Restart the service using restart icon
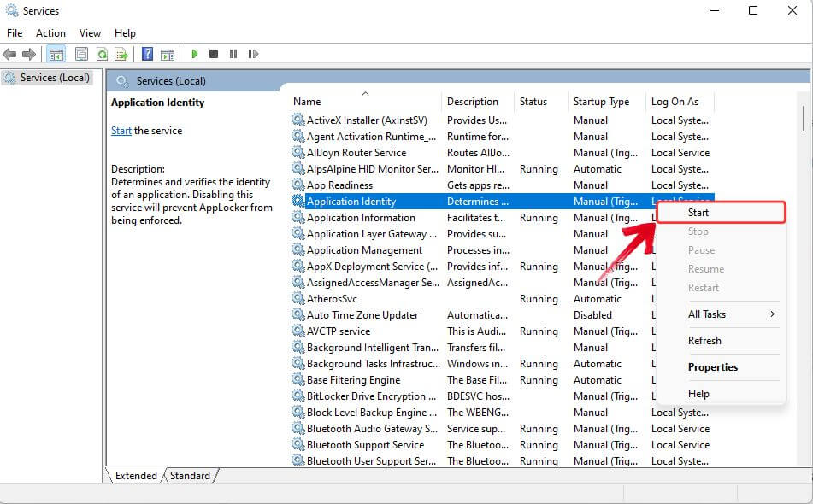This screenshot has height=504, width=813. [253, 54]
